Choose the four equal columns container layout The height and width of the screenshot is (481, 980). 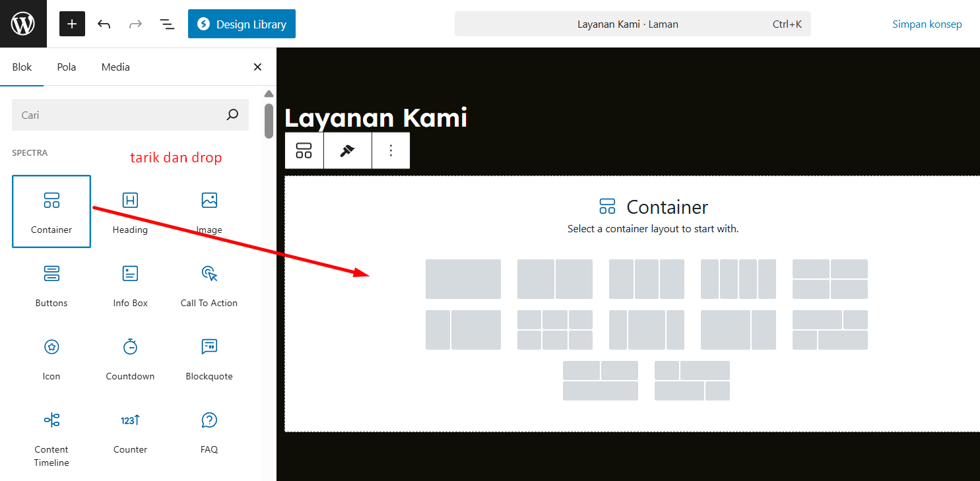[x=738, y=279]
